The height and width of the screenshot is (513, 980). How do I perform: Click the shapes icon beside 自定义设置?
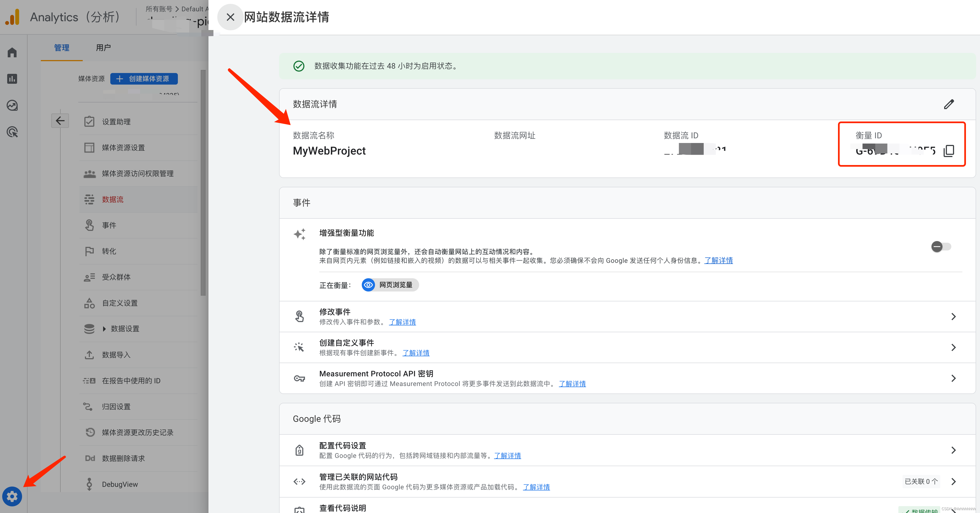point(89,303)
